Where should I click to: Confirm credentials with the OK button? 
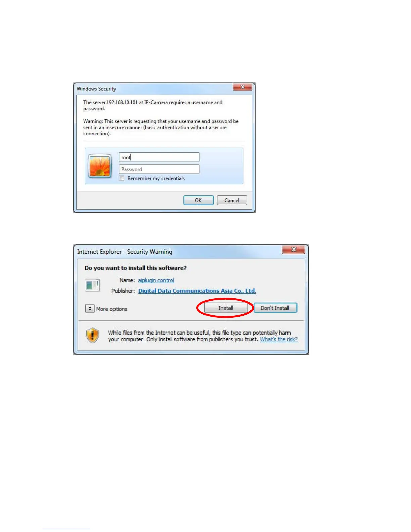click(198, 200)
